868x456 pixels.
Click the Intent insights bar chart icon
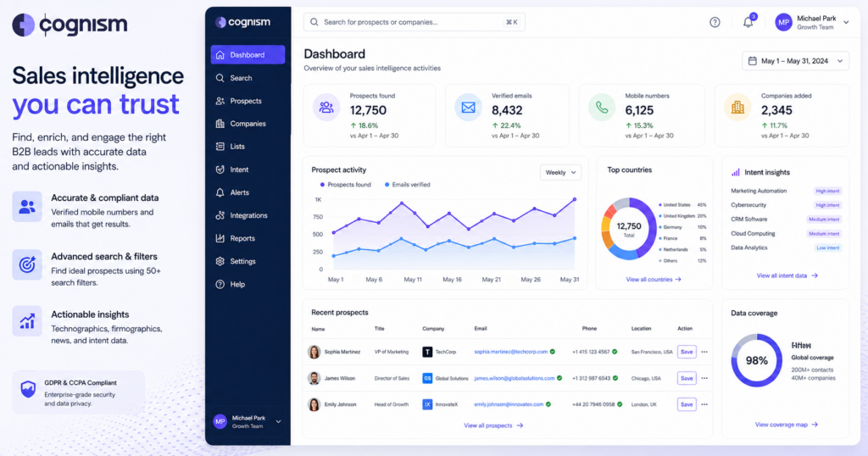click(x=735, y=173)
